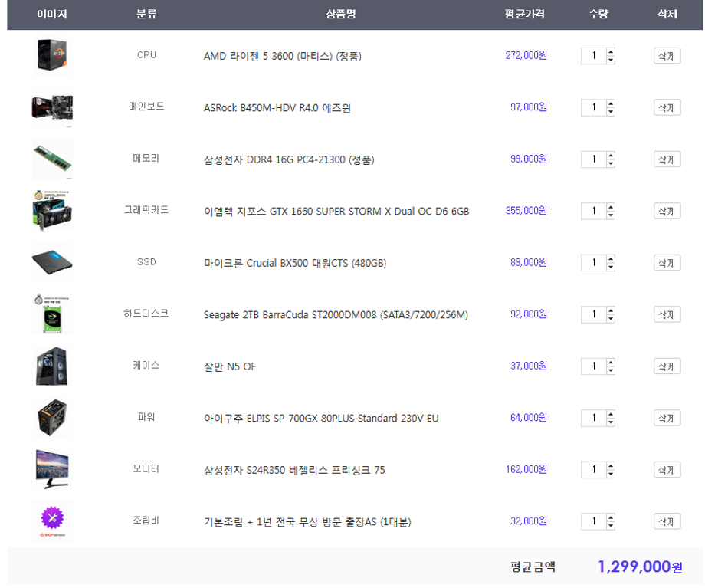Open the ELPIS power supply image

pyautogui.click(x=52, y=418)
